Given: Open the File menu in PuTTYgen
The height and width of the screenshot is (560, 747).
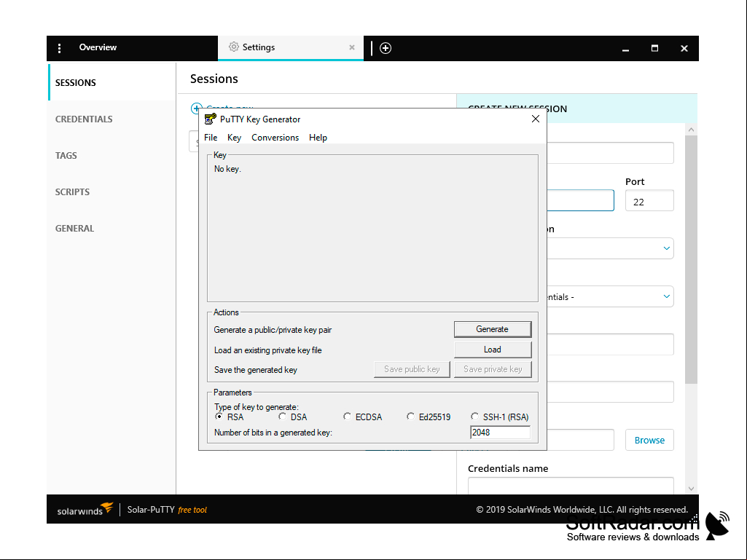Looking at the screenshot, I should (211, 137).
